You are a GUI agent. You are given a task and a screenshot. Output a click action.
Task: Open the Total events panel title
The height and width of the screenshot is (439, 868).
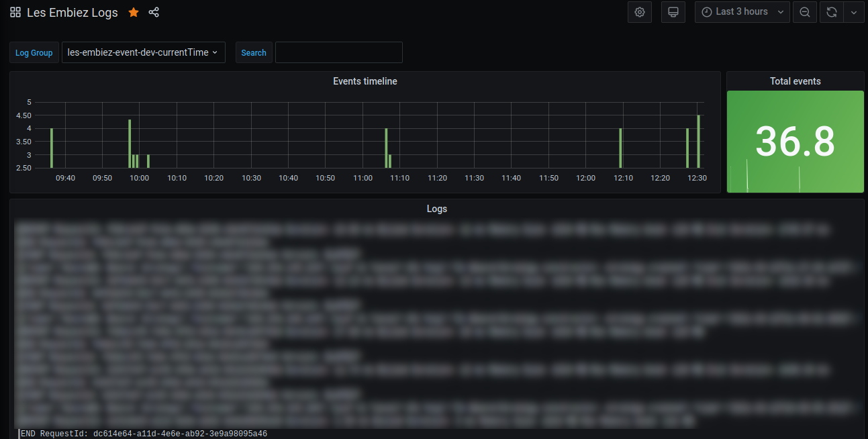click(795, 81)
